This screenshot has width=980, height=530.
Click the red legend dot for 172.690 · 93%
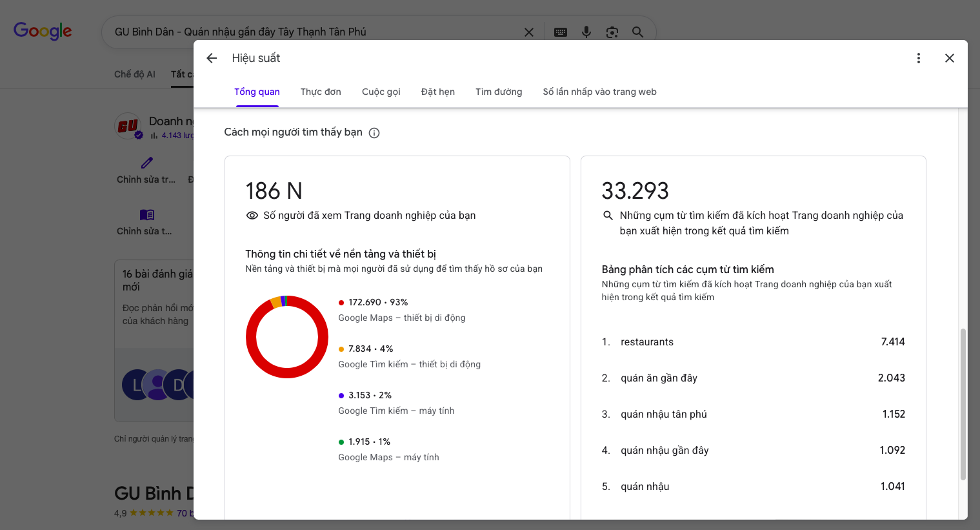click(341, 302)
